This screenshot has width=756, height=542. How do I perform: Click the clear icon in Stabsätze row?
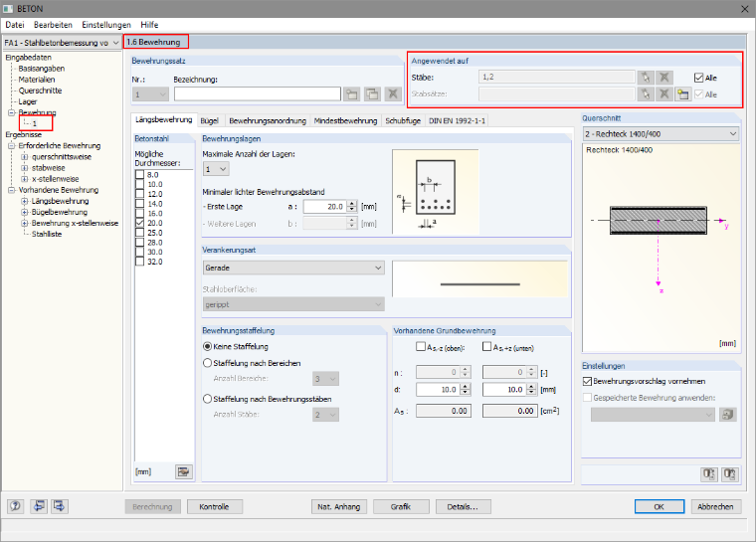pyautogui.click(x=663, y=94)
